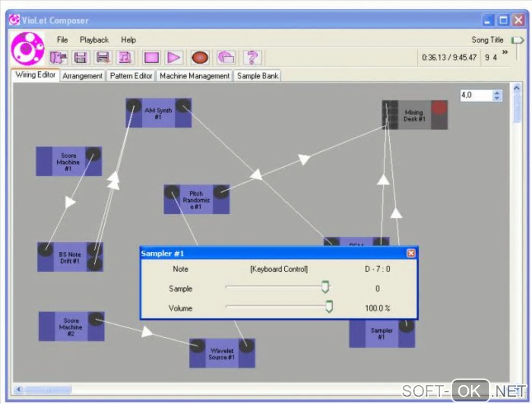
Task: Click Wavelet Source #1 input connector circle
Action: pos(197,346)
